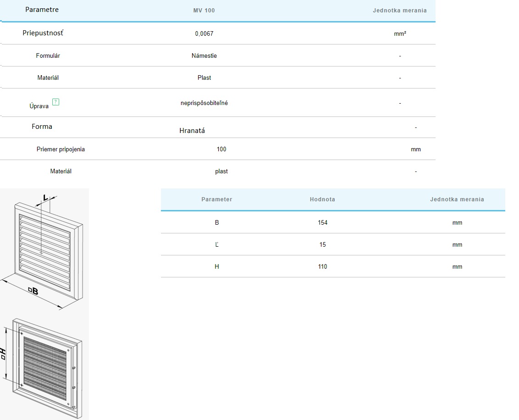Select the Hodnota column header

322,199
